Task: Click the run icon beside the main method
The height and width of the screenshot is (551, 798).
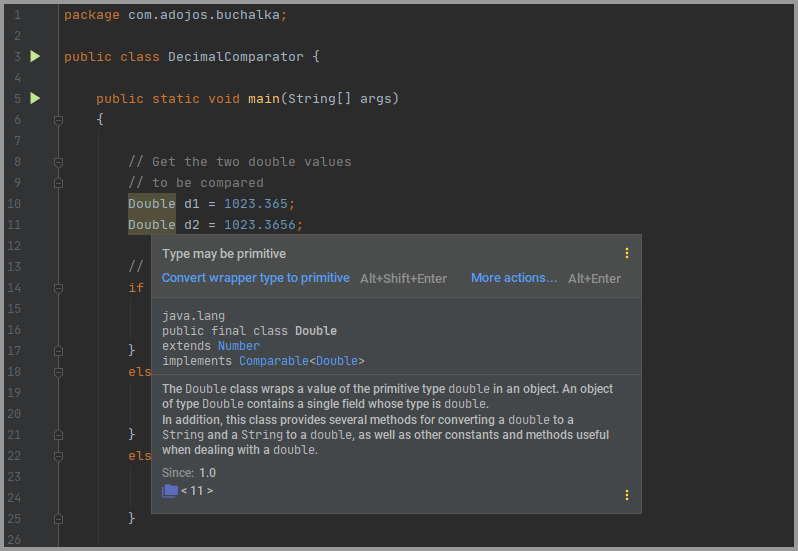Action: pyautogui.click(x=35, y=98)
